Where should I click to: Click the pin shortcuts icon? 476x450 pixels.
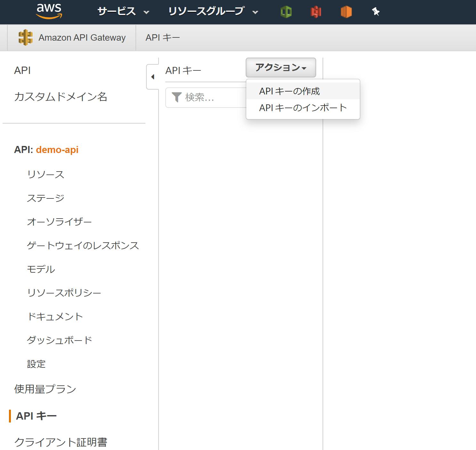tap(376, 12)
